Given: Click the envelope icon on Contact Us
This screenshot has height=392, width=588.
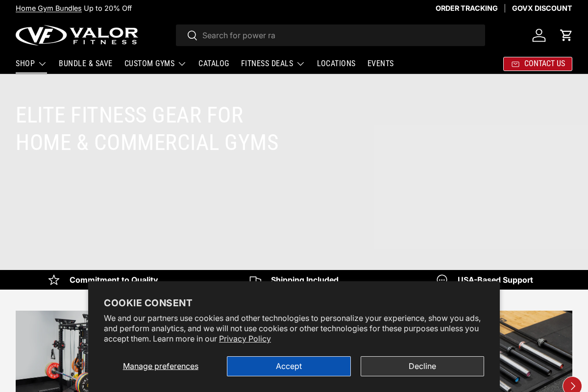Looking at the screenshot, I should (515, 64).
